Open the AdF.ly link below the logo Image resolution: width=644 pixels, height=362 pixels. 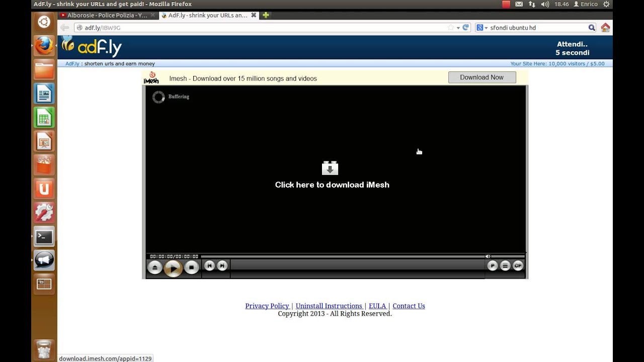(x=72, y=64)
